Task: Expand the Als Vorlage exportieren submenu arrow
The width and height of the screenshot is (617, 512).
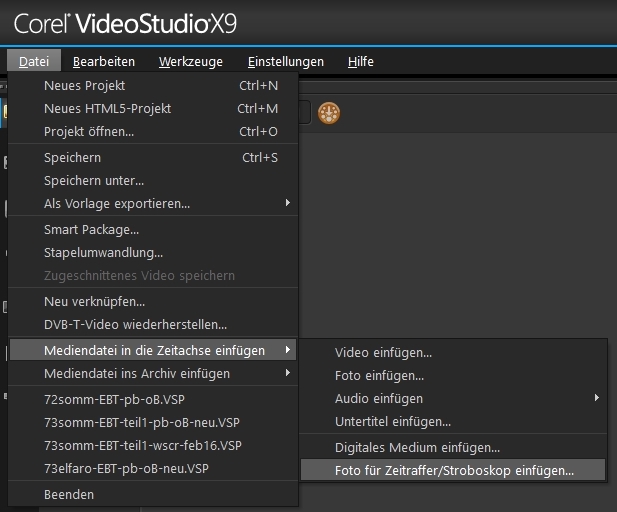Action: pyautogui.click(x=288, y=203)
